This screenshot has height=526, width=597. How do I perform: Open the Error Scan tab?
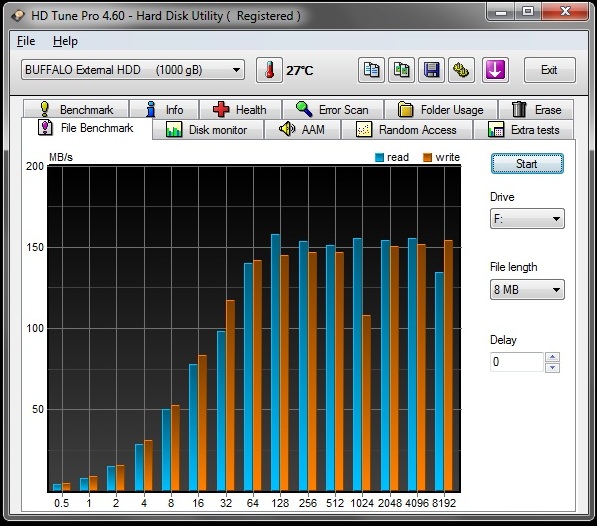tap(333, 110)
